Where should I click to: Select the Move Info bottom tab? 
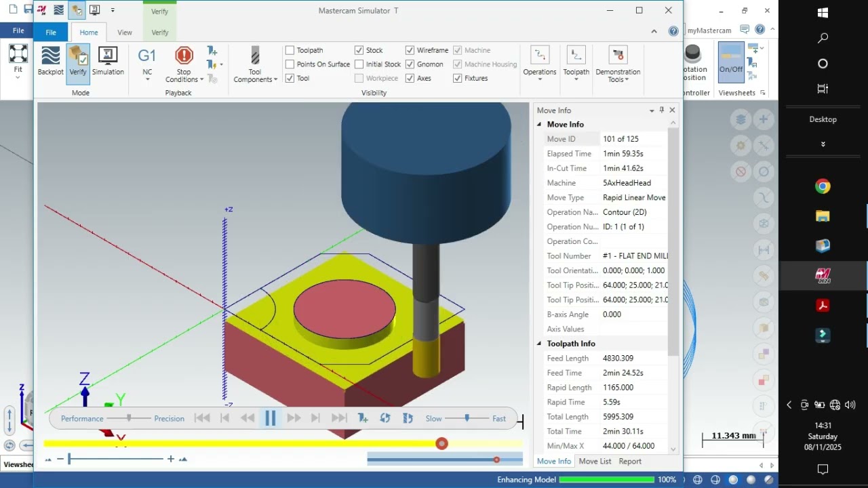click(554, 462)
